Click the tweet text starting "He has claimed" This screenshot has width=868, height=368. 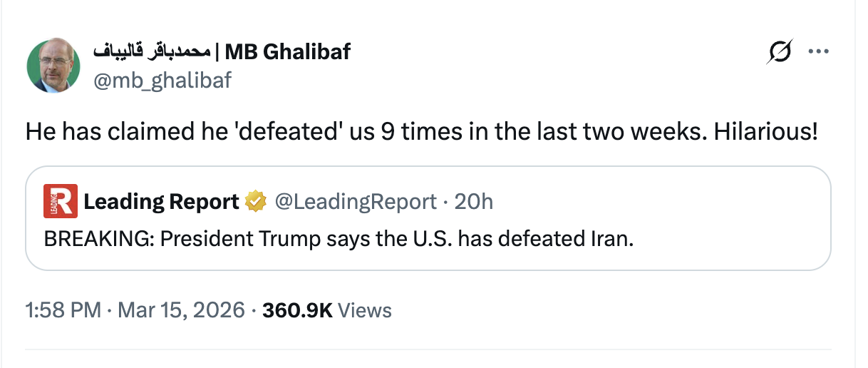point(420,132)
